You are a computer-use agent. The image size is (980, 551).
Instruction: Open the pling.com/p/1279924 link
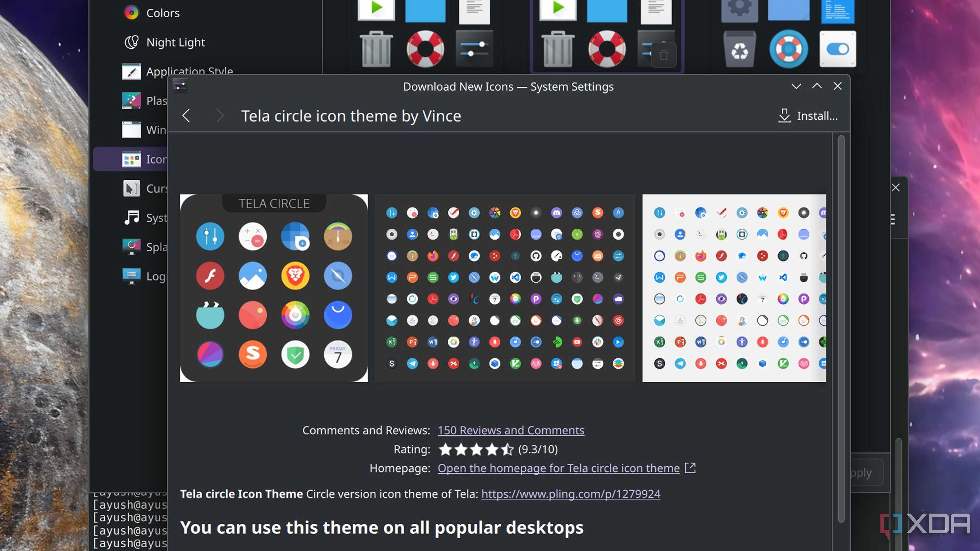571,494
